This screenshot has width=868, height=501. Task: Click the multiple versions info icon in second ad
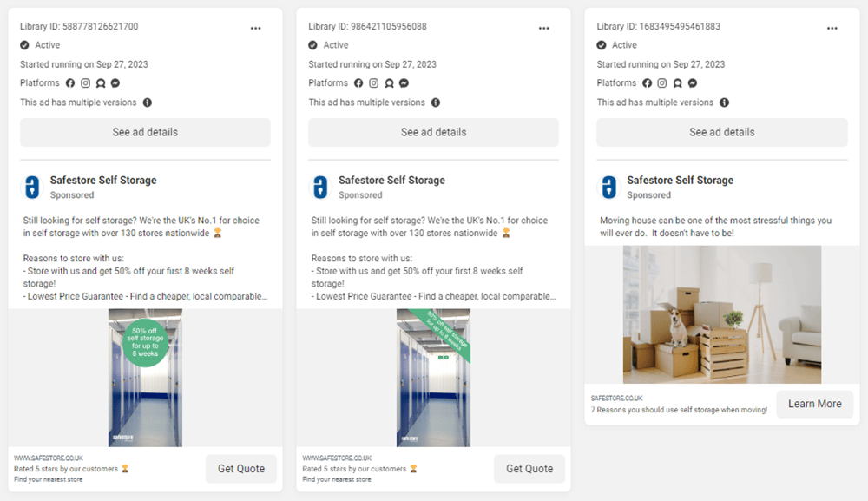click(436, 102)
